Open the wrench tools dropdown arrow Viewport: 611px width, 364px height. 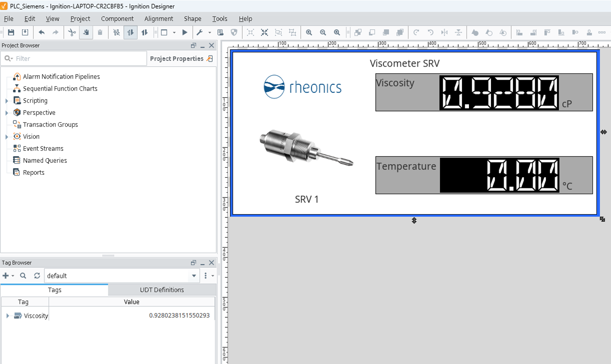[x=210, y=32]
